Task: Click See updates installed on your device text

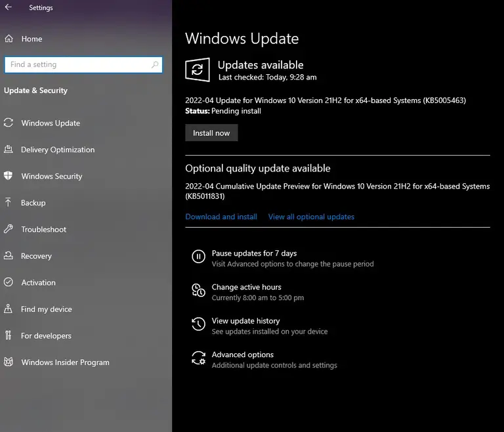Action: tap(269, 332)
